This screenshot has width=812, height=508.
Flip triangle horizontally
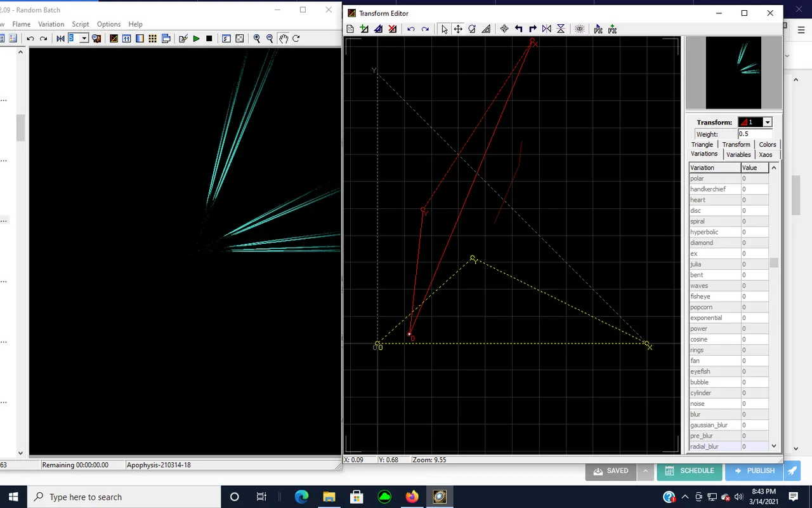(547, 29)
